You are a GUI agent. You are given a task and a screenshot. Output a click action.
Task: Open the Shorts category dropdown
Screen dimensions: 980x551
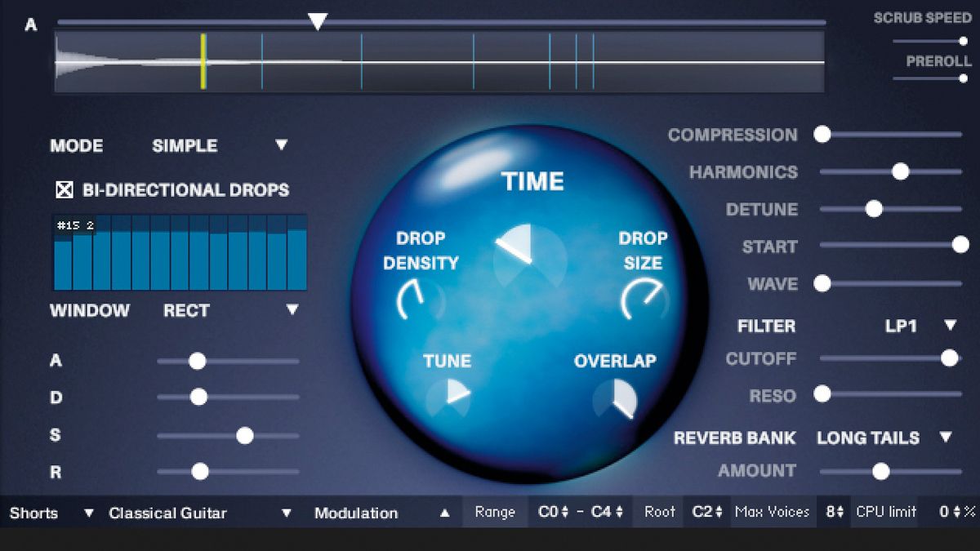pyautogui.click(x=89, y=513)
